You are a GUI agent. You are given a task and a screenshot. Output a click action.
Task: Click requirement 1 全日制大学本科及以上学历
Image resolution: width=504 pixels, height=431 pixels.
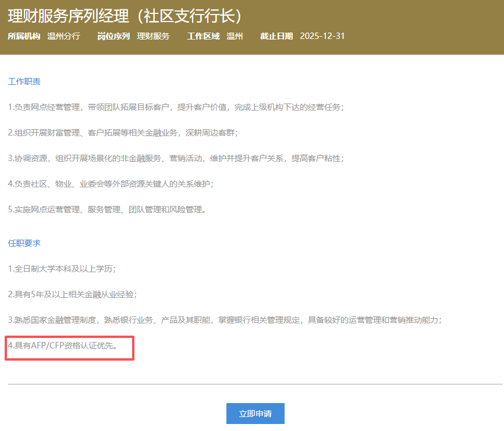click(62, 269)
